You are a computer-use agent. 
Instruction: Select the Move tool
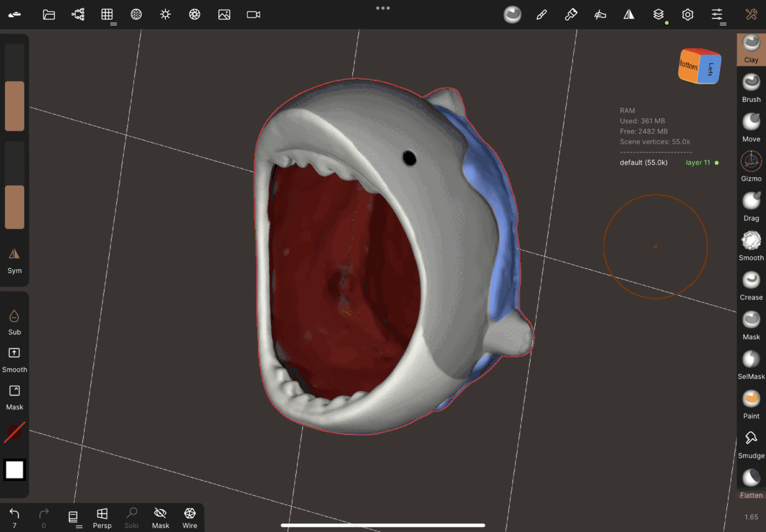tap(751, 127)
